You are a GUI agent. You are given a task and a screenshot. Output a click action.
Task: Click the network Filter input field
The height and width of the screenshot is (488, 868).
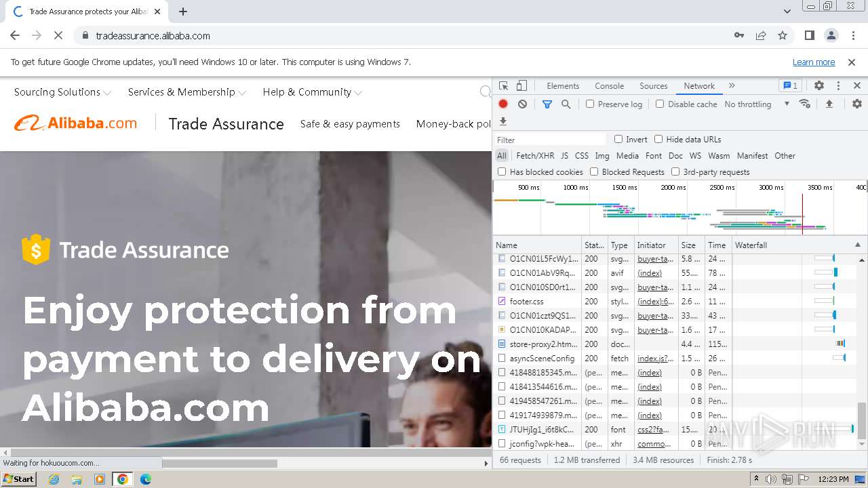pyautogui.click(x=550, y=140)
